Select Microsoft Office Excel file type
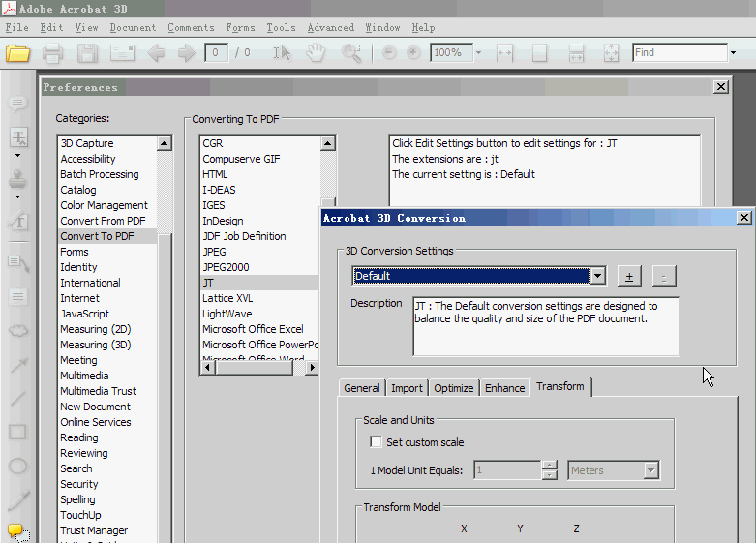This screenshot has width=756, height=543. [x=259, y=329]
